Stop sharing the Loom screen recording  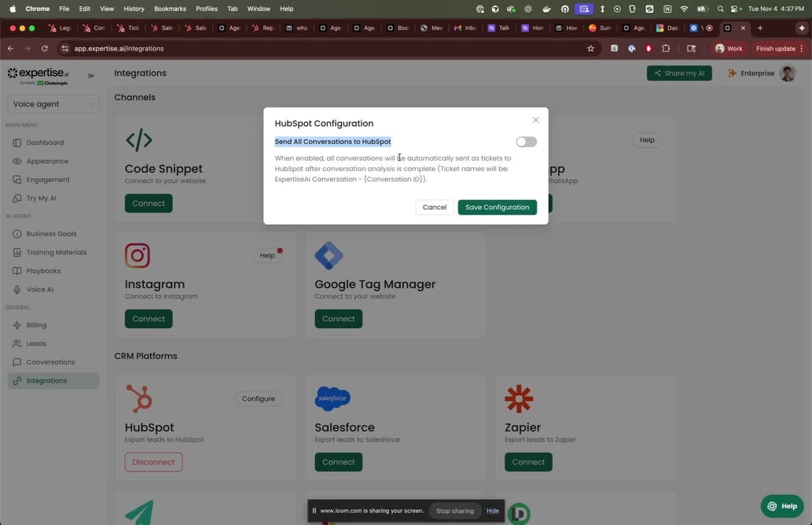[455, 511]
